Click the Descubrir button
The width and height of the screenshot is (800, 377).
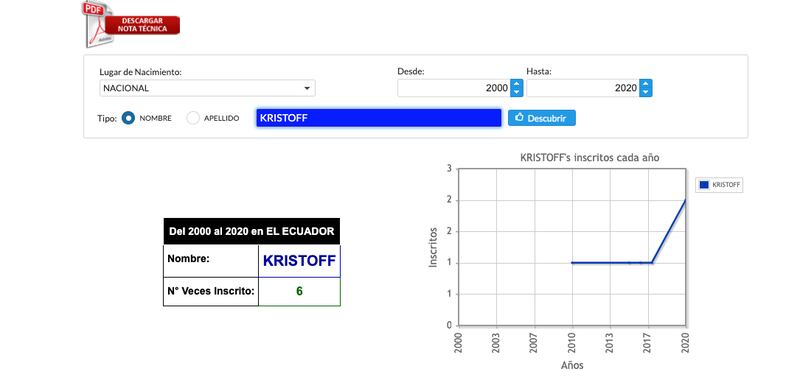tap(542, 118)
